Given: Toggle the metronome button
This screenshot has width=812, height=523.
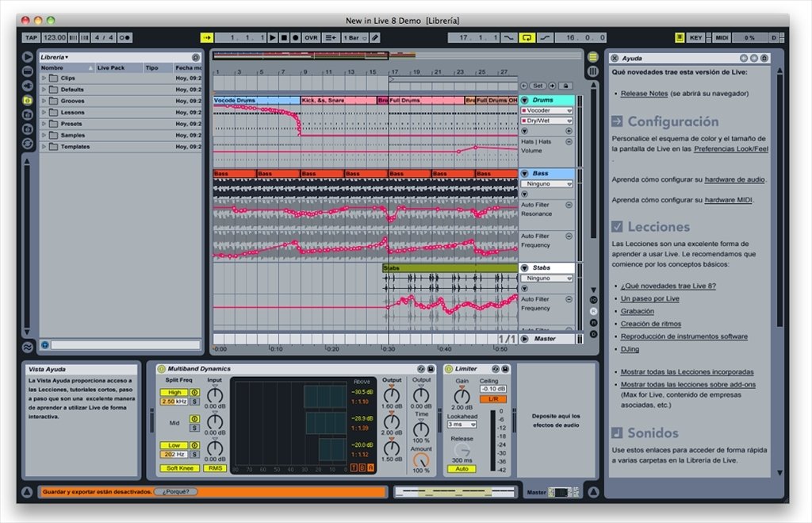Looking at the screenshot, I should click(124, 37).
